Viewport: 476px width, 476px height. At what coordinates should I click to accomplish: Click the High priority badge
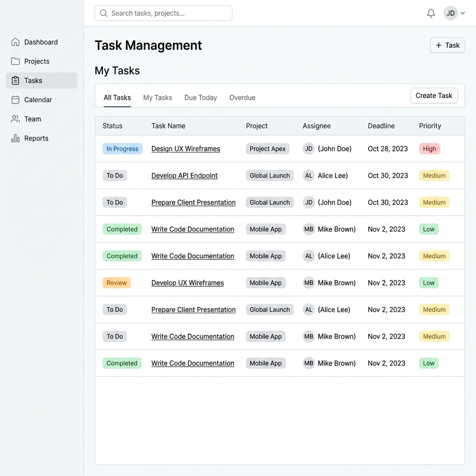(x=429, y=149)
